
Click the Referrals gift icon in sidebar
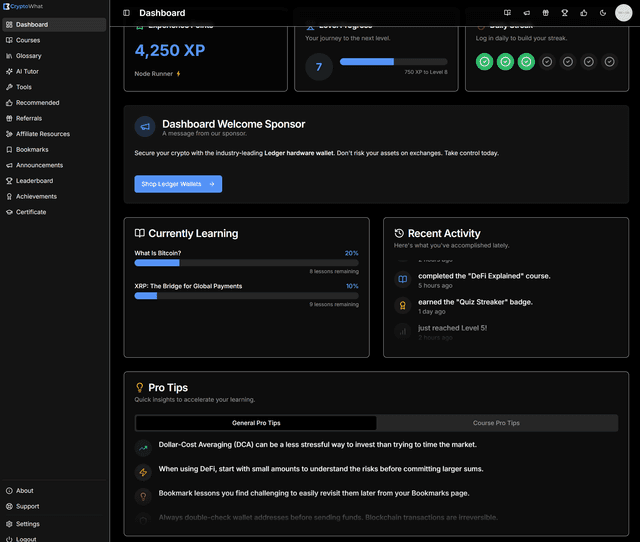[9, 118]
